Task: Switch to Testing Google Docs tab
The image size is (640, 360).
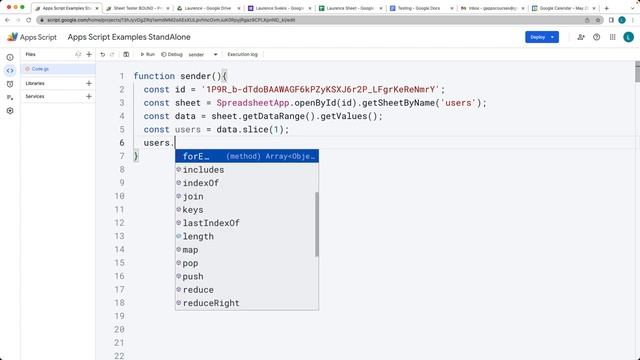Action: [421, 8]
